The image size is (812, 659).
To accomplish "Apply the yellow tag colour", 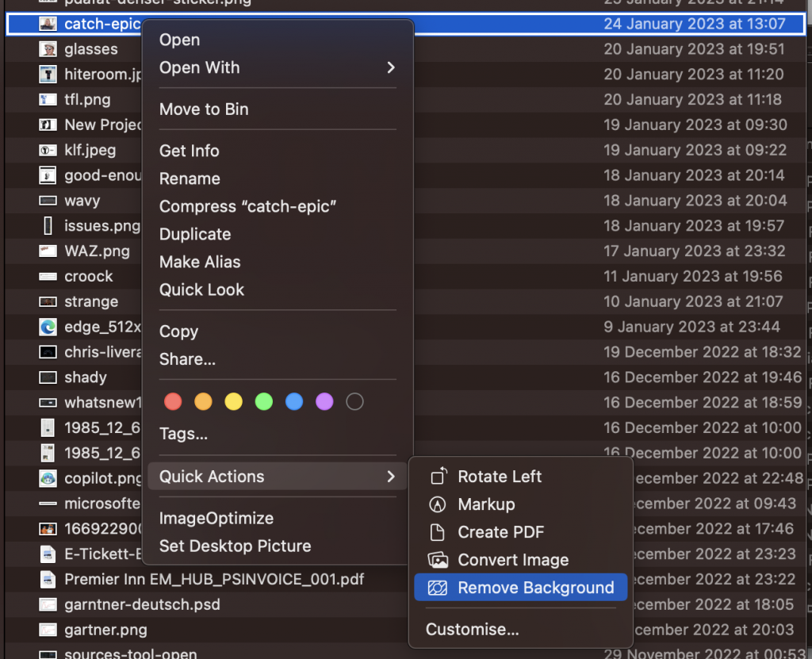I will pyautogui.click(x=234, y=401).
